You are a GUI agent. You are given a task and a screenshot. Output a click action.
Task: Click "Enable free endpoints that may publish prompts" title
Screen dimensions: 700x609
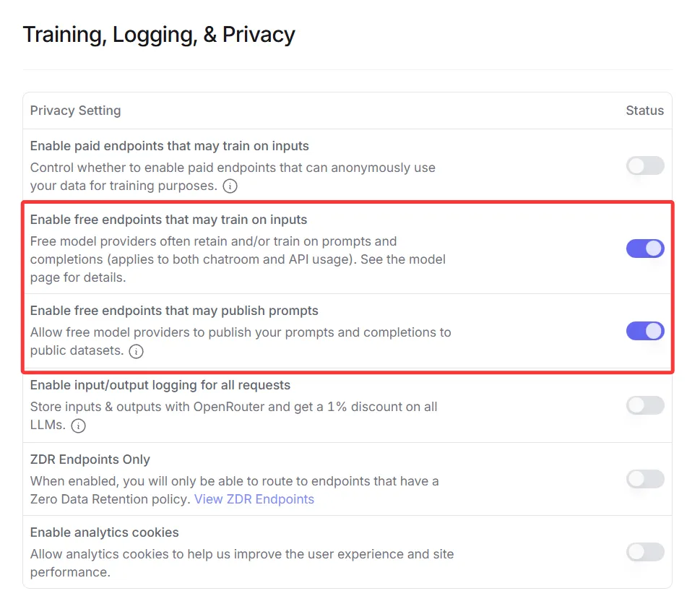click(x=174, y=311)
